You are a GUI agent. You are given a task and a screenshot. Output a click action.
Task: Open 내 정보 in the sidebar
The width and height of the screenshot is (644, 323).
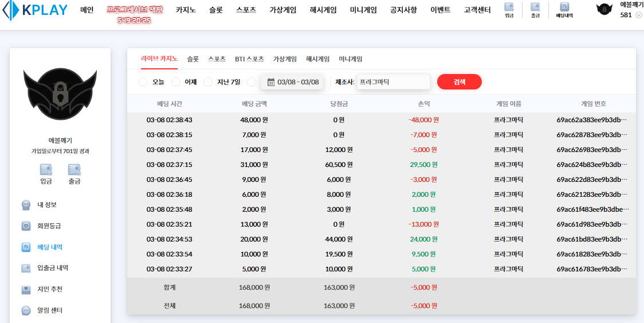point(46,205)
